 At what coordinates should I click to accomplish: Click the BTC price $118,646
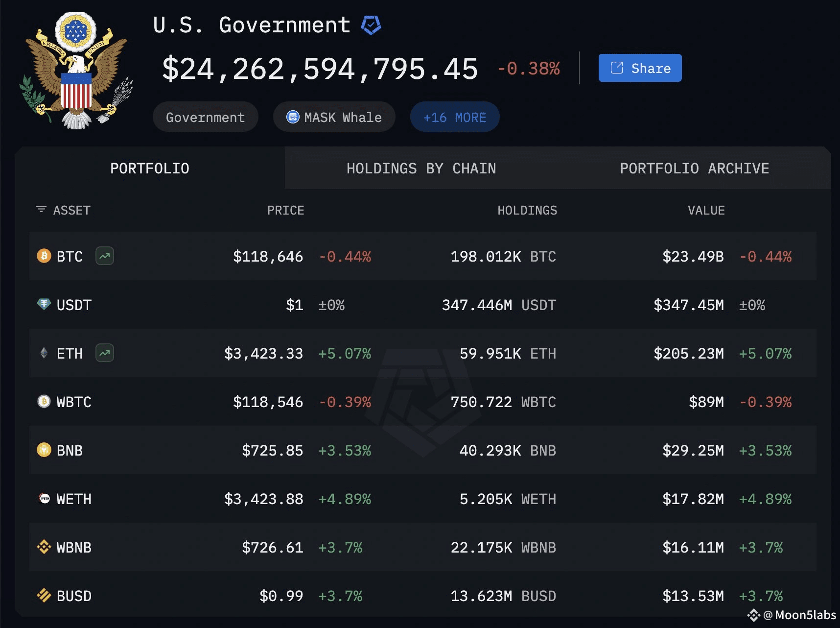268,256
